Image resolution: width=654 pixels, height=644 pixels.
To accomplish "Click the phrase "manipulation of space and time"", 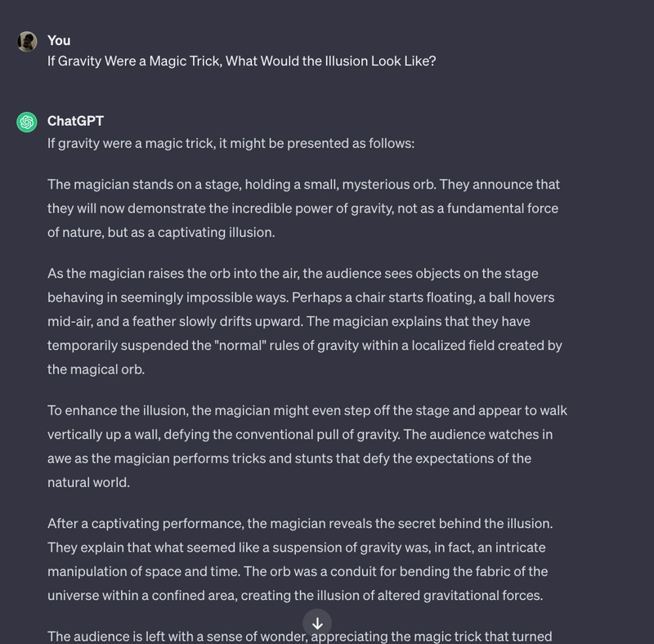I will click(x=143, y=571).
